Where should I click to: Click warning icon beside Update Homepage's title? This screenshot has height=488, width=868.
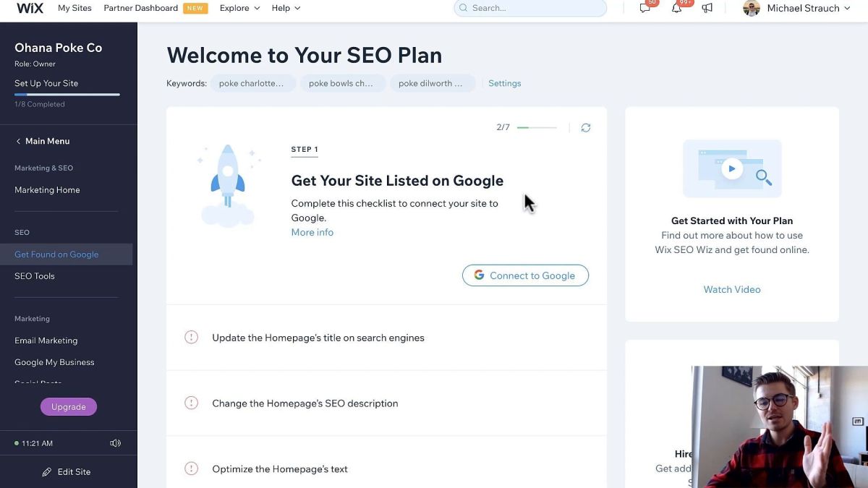tap(191, 338)
